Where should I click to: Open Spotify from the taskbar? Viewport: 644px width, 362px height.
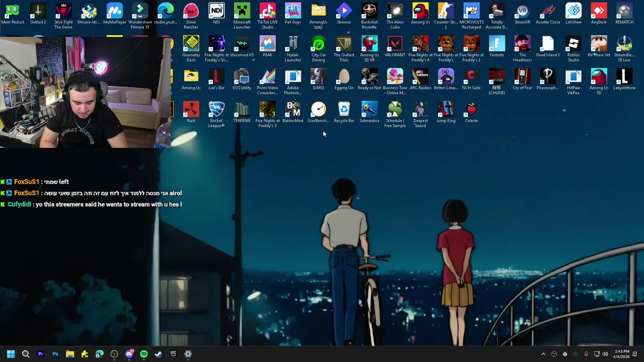point(144,354)
